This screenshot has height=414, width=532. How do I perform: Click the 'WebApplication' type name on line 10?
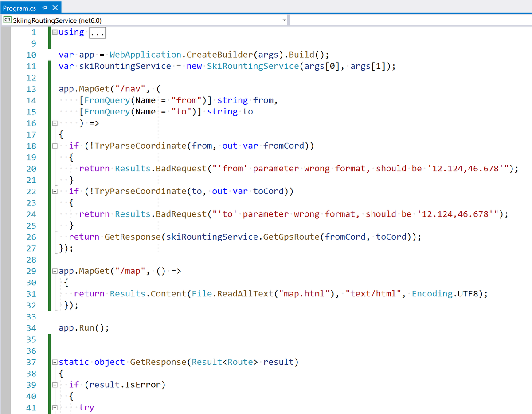click(x=145, y=55)
